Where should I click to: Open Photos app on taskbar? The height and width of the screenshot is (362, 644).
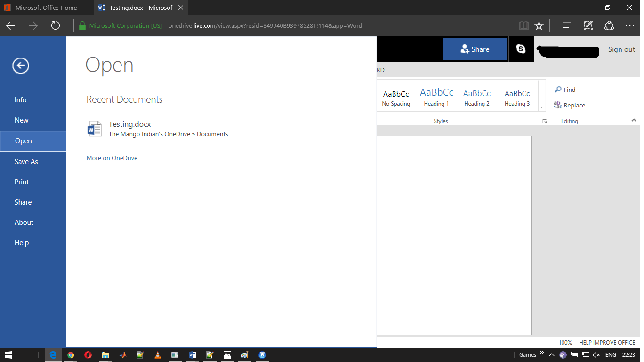coord(227,355)
